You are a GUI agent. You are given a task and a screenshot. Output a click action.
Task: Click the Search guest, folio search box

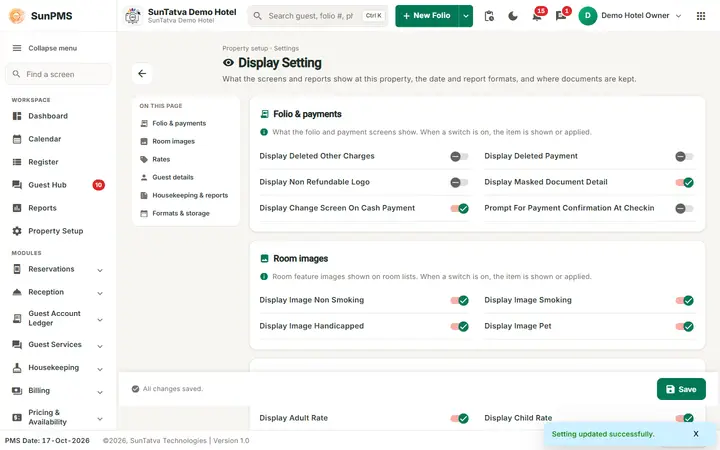point(318,16)
